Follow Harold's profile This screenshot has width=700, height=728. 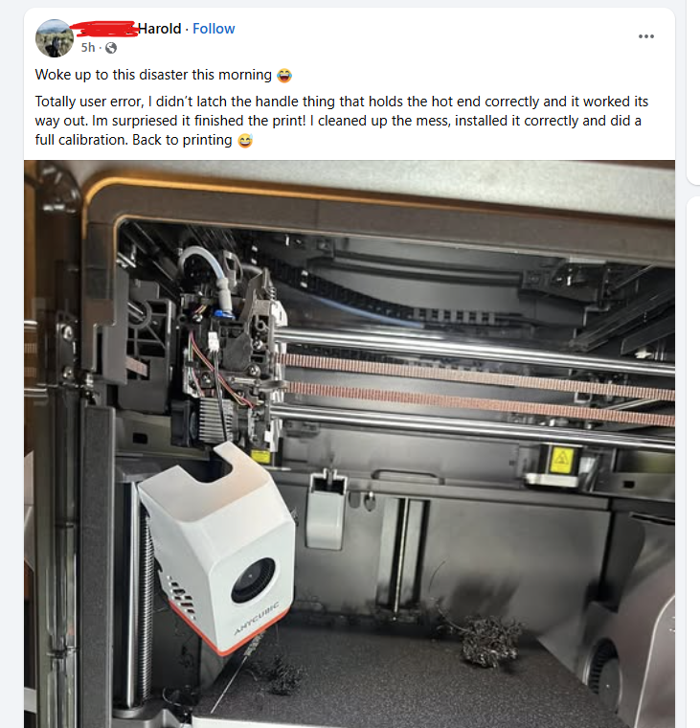214,29
